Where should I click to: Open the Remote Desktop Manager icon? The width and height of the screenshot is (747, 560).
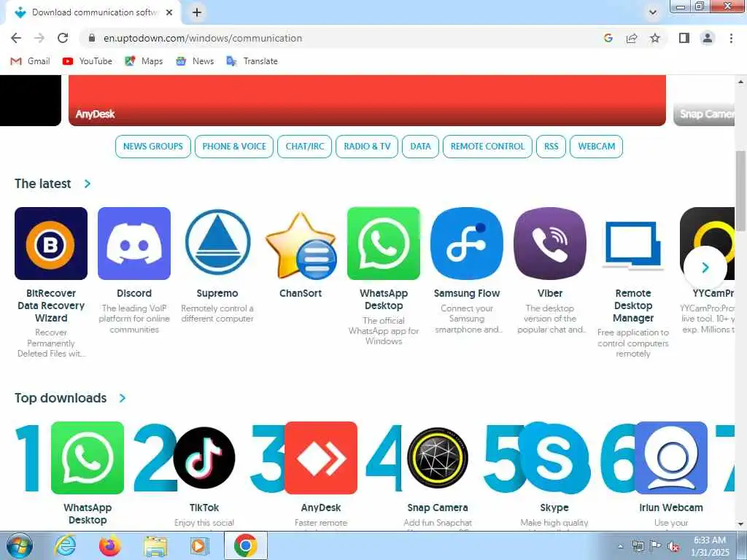click(x=633, y=245)
